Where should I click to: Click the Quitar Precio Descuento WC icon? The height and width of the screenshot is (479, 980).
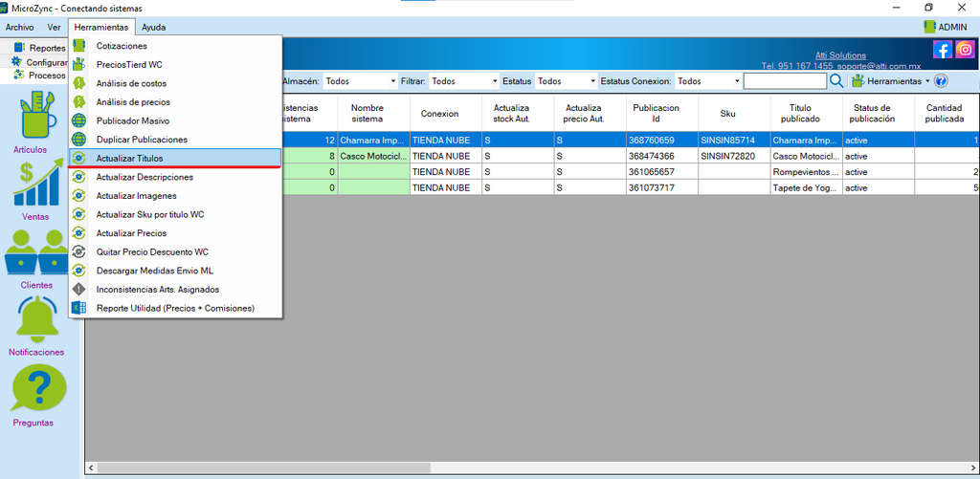point(78,251)
